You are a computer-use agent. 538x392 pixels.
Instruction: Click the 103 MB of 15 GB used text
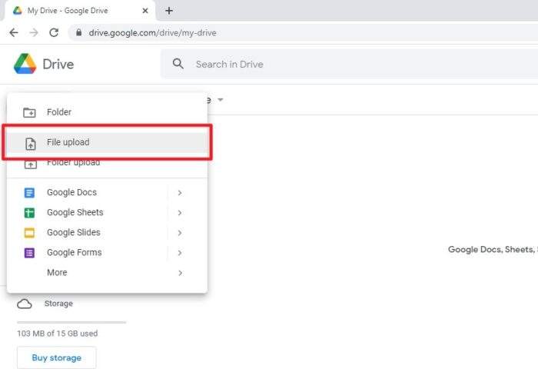pyautogui.click(x=58, y=334)
